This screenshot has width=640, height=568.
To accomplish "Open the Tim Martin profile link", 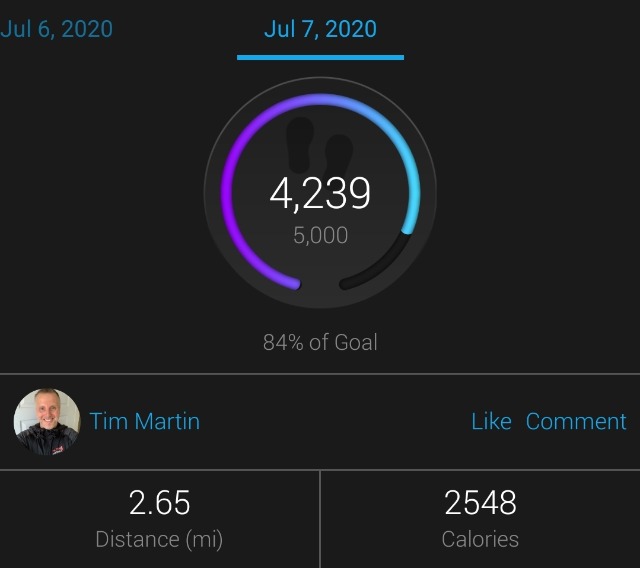I will [x=145, y=421].
